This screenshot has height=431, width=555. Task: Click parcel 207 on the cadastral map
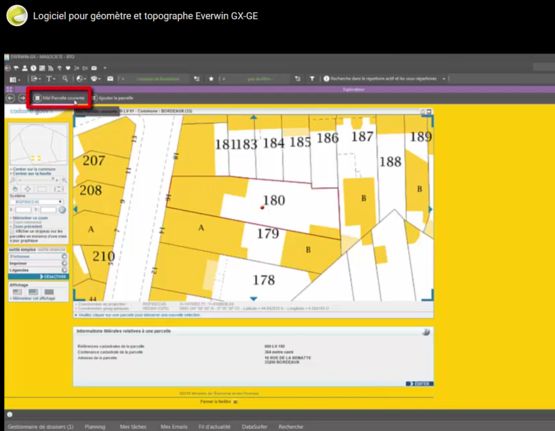coord(94,161)
